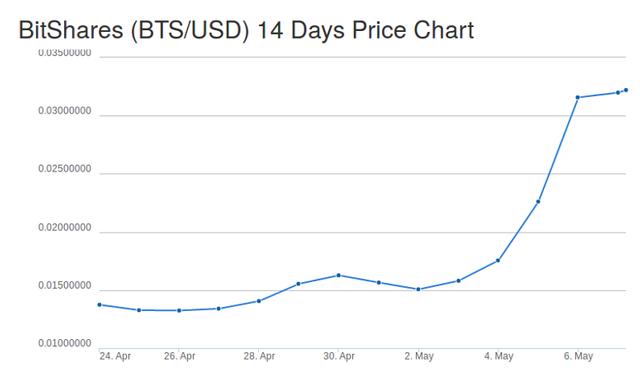Click the 0.01500000 y-axis label
The height and width of the screenshot is (377, 640).
click(x=65, y=286)
